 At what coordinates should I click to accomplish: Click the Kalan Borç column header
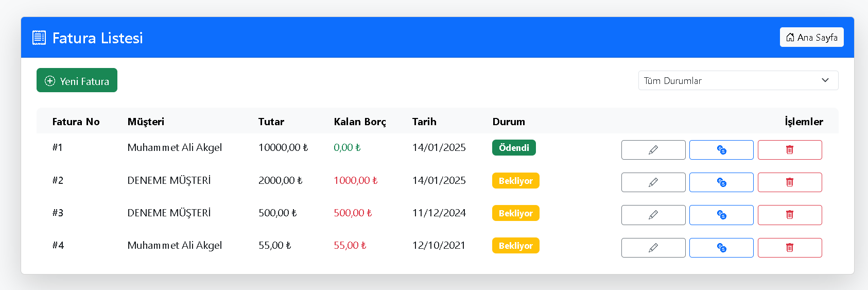(360, 122)
